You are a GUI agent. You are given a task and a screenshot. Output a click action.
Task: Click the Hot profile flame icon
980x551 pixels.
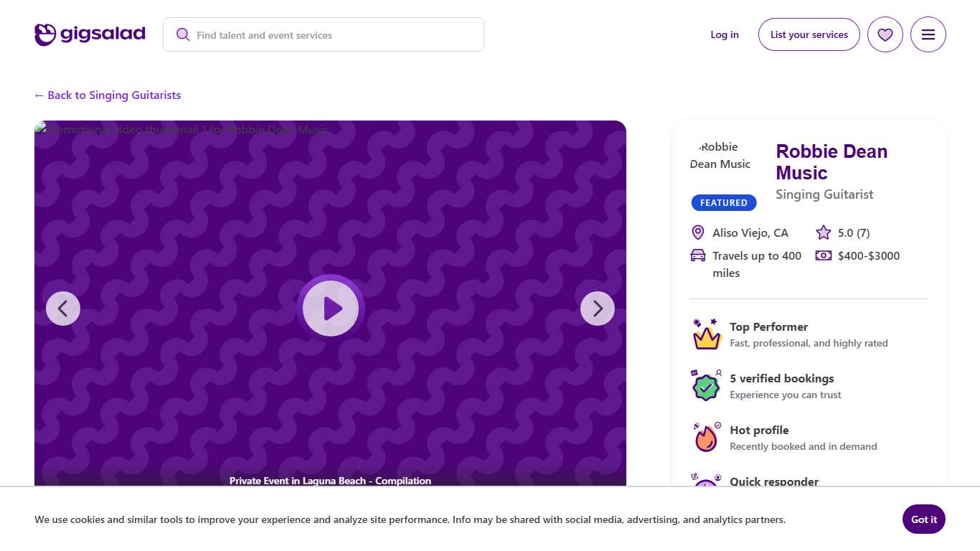tap(706, 438)
